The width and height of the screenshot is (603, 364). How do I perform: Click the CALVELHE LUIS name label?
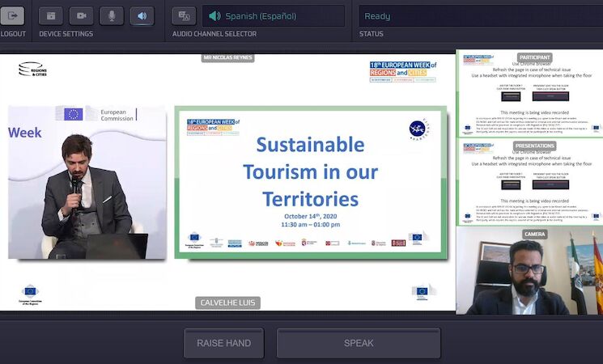tap(227, 303)
